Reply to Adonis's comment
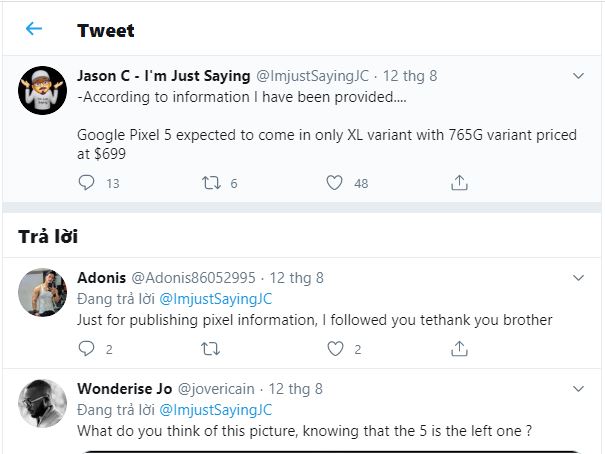The image size is (605, 454). coord(87,349)
